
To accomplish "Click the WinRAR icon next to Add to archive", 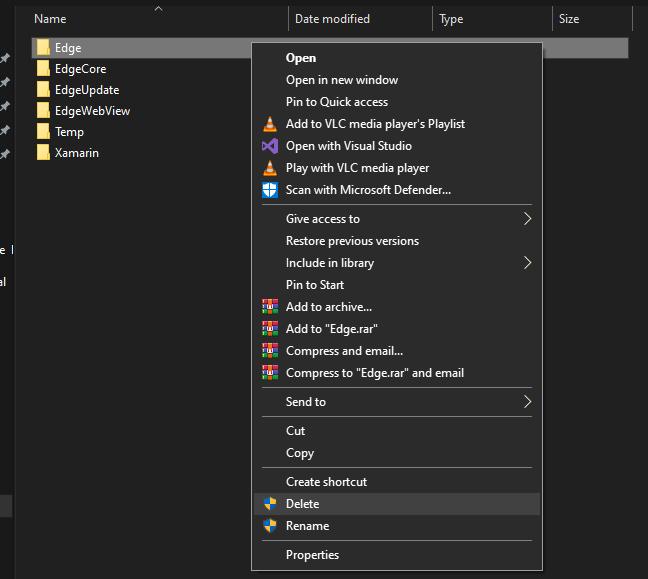I will [269, 307].
